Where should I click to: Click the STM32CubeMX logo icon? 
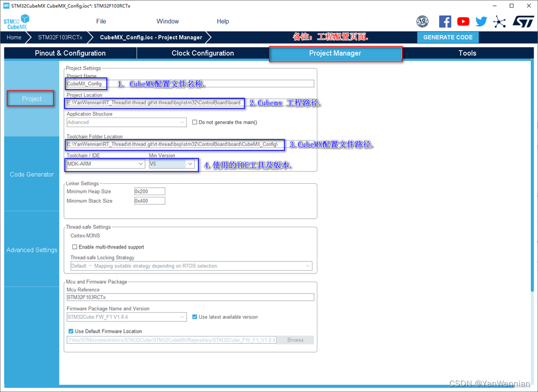pyautogui.click(x=16, y=22)
